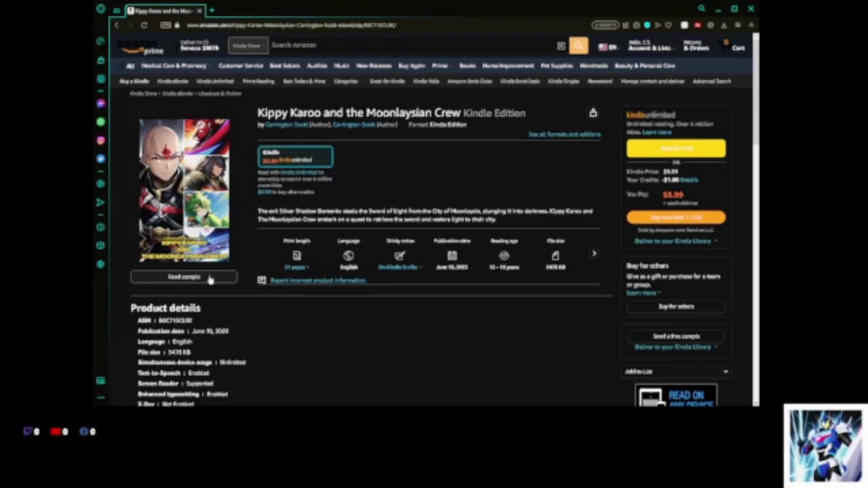This screenshot has width=868, height=488.
Task: Click the robot avatar thumbnail in corner
Action: [x=825, y=445]
